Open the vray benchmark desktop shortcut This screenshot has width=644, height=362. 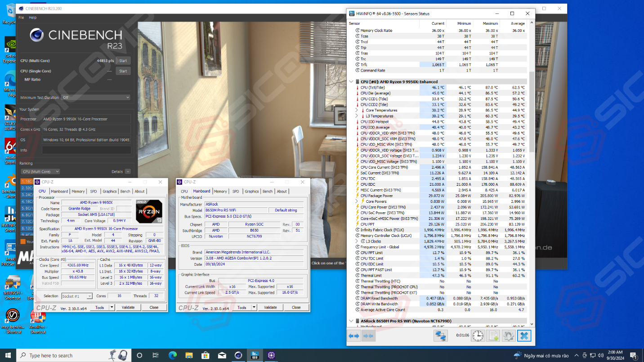(12, 316)
